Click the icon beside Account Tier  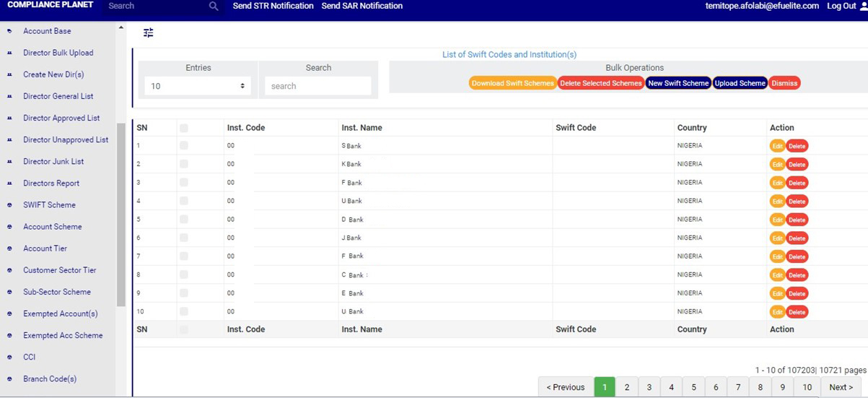[x=9, y=248]
